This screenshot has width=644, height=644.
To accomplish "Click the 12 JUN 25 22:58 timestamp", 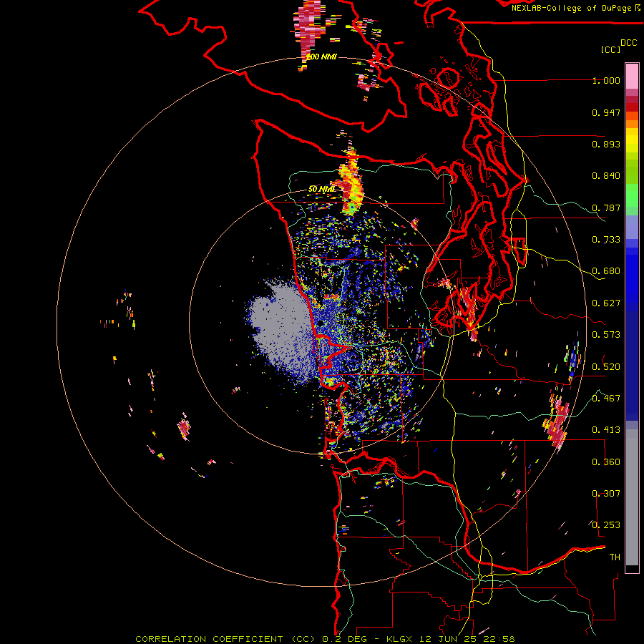I will (x=467, y=639).
